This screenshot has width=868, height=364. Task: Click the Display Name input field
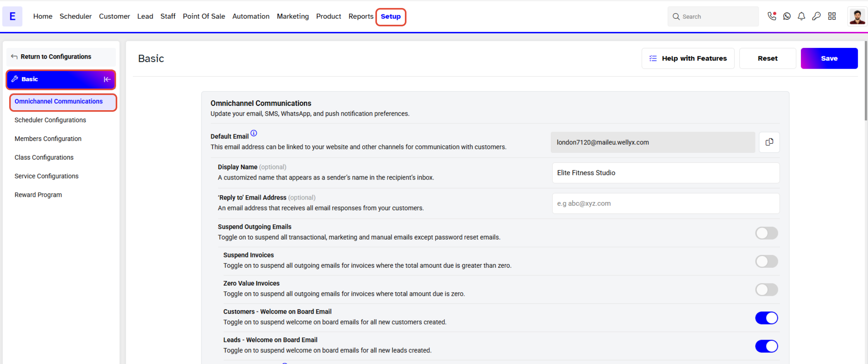(666, 173)
